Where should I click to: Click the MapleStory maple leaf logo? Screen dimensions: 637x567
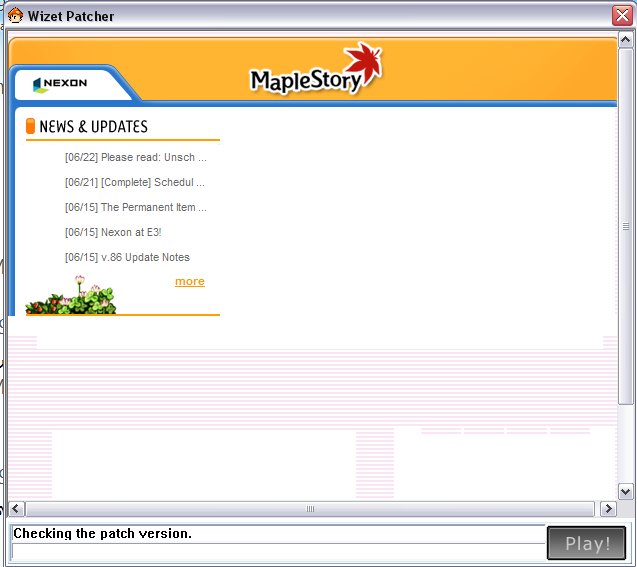coord(316,70)
